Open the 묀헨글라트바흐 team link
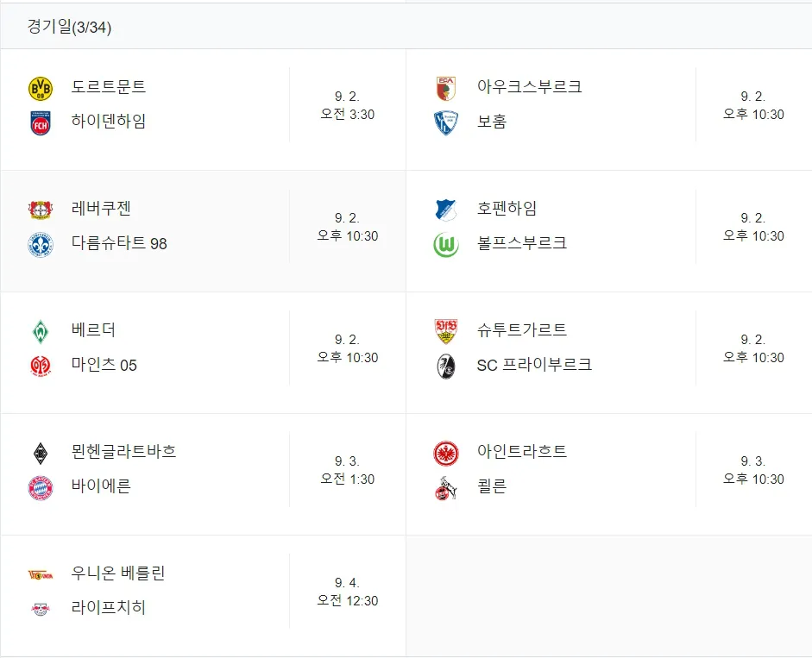The height and width of the screenshot is (658, 812). [x=123, y=451]
